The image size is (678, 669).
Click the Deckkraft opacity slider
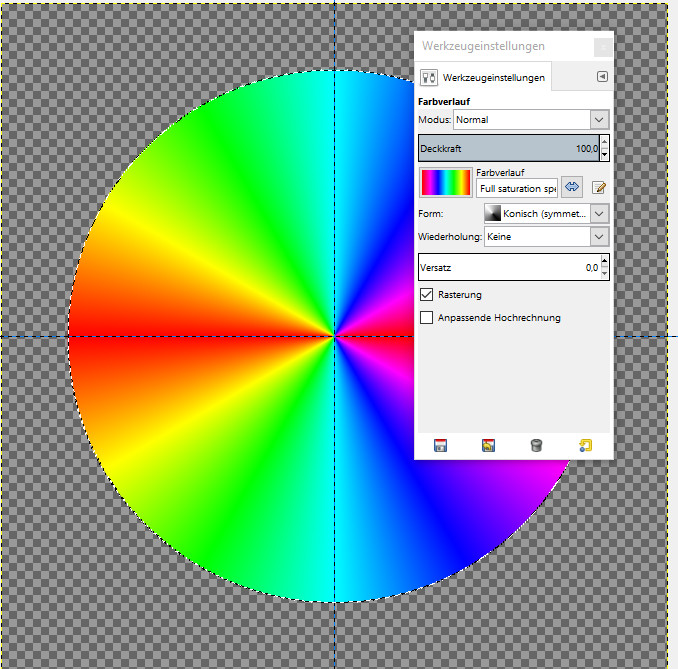(x=509, y=148)
